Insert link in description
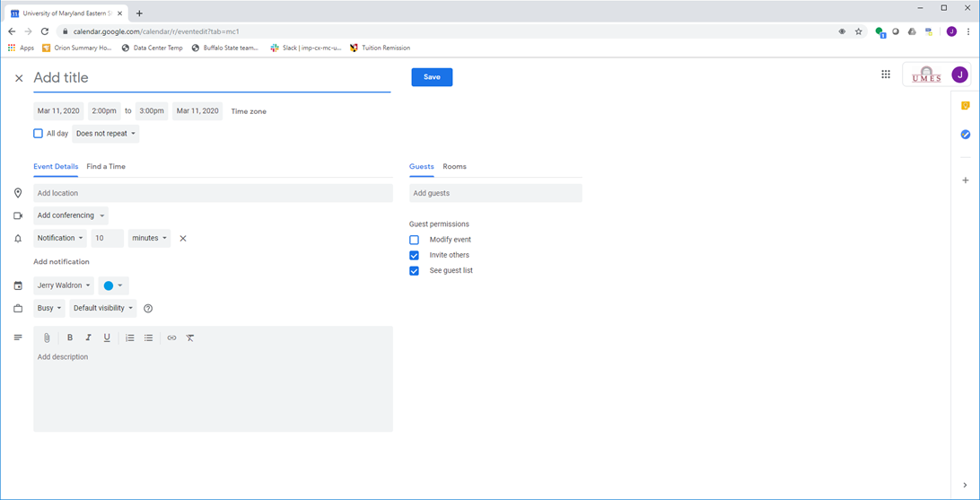980x500 pixels. [x=172, y=338]
